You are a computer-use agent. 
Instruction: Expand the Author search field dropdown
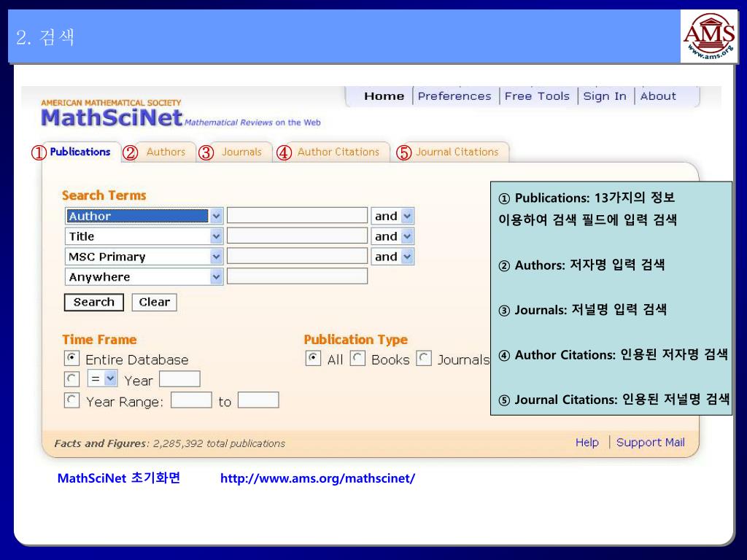pyautogui.click(x=216, y=216)
